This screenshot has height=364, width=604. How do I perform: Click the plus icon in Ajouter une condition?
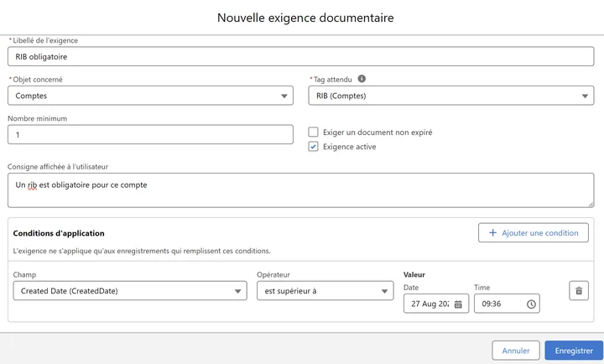pos(492,232)
